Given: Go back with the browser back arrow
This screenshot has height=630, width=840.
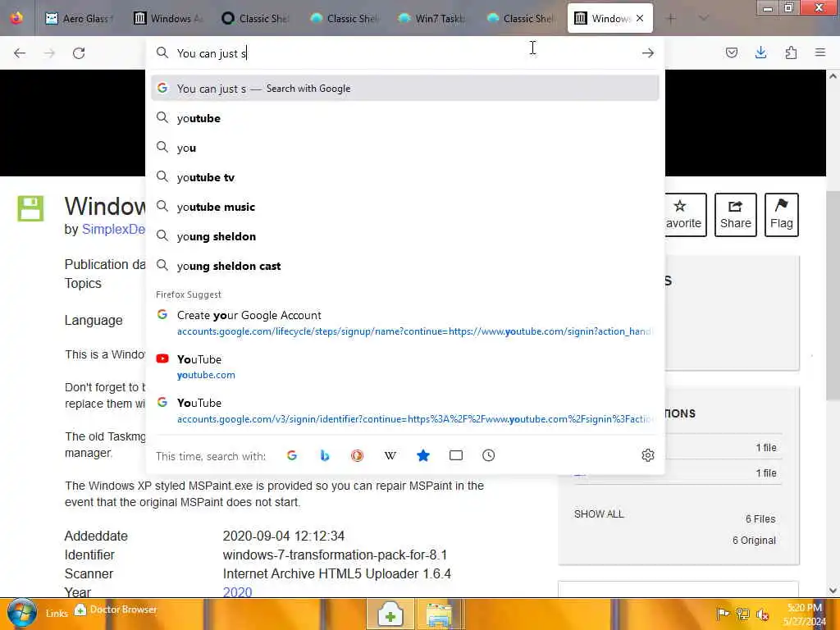Looking at the screenshot, I should click(20, 53).
